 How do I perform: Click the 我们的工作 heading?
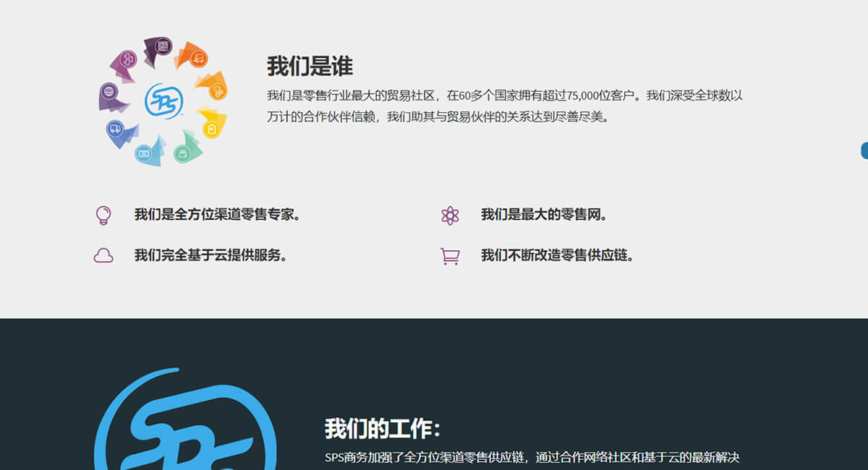tap(382, 428)
